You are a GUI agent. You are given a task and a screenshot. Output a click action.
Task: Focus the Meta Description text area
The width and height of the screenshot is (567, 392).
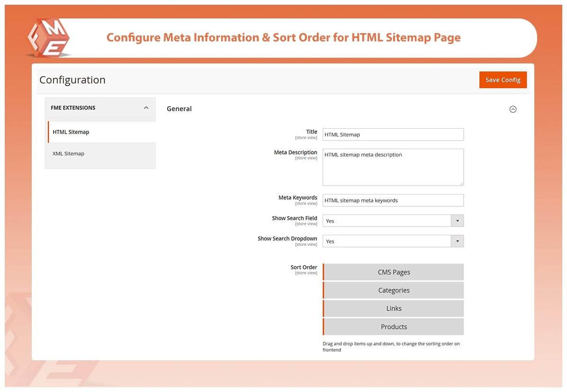(x=393, y=167)
